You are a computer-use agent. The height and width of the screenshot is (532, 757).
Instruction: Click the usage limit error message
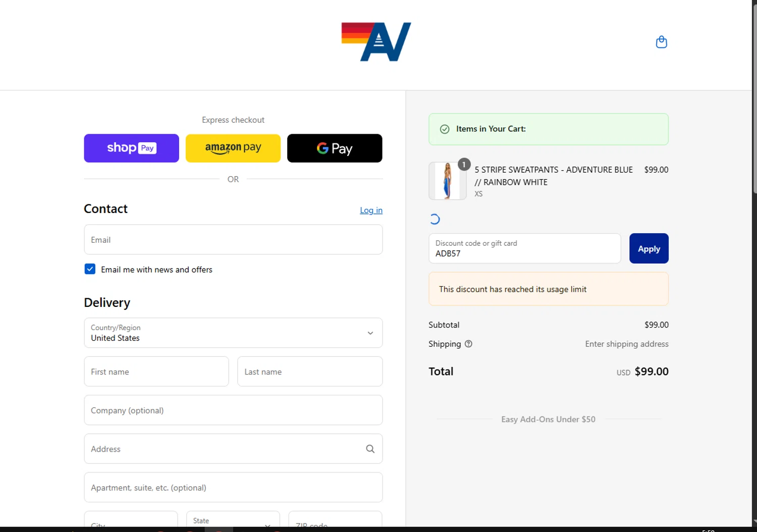pyautogui.click(x=549, y=289)
